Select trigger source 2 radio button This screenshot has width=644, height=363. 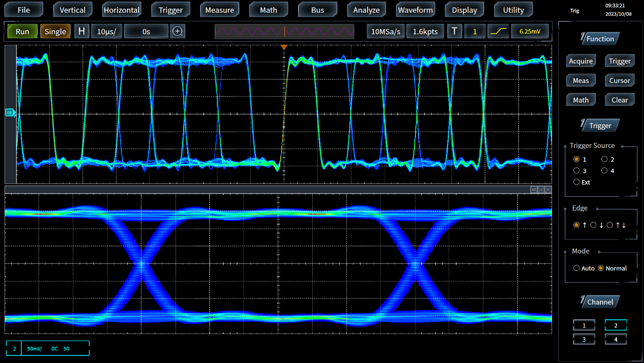click(x=604, y=160)
